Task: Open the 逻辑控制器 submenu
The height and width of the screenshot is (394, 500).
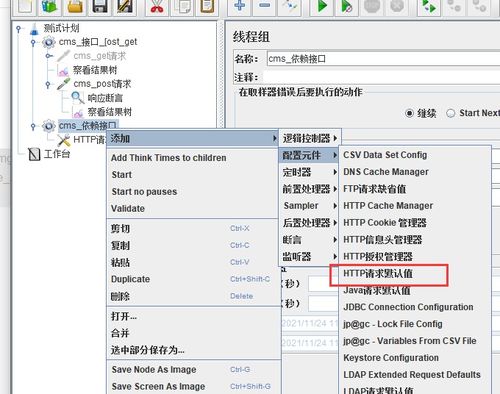Action: pyautogui.click(x=310, y=138)
